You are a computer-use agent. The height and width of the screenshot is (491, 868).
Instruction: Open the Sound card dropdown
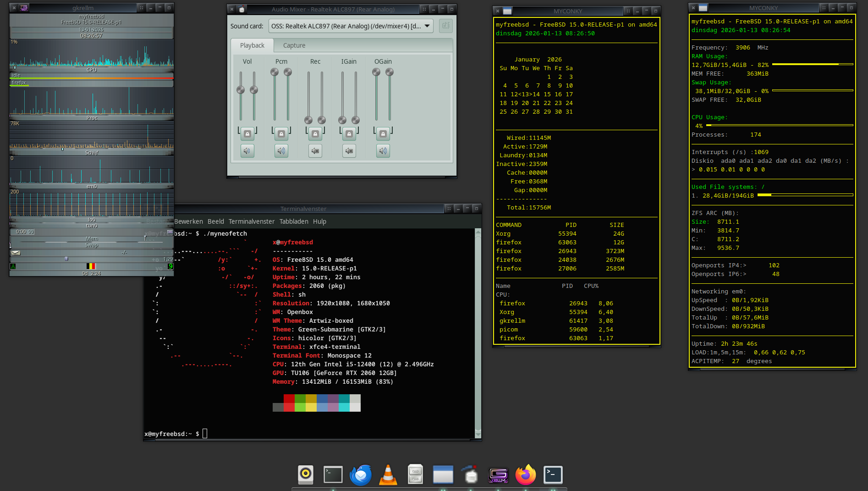click(x=351, y=26)
